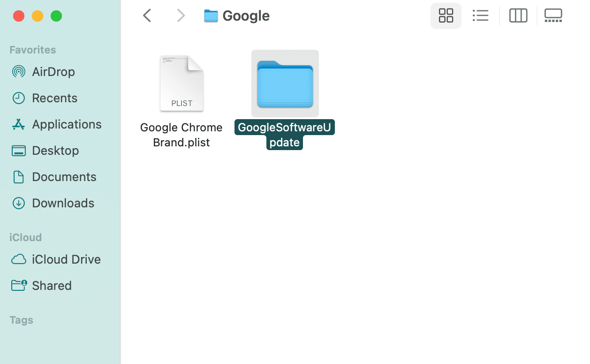Select the Shared iCloud section
Image resolution: width=590 pixels, height=364 pixels.
52,285
